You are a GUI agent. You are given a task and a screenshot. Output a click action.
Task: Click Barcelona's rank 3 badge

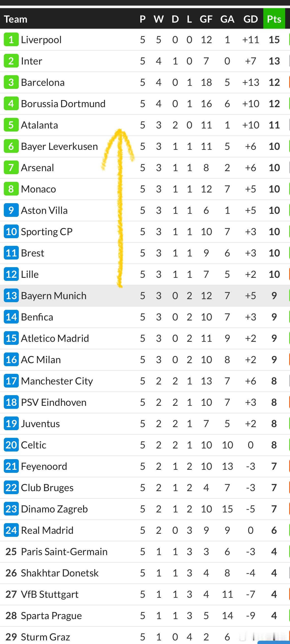click(x=11, y=82)
